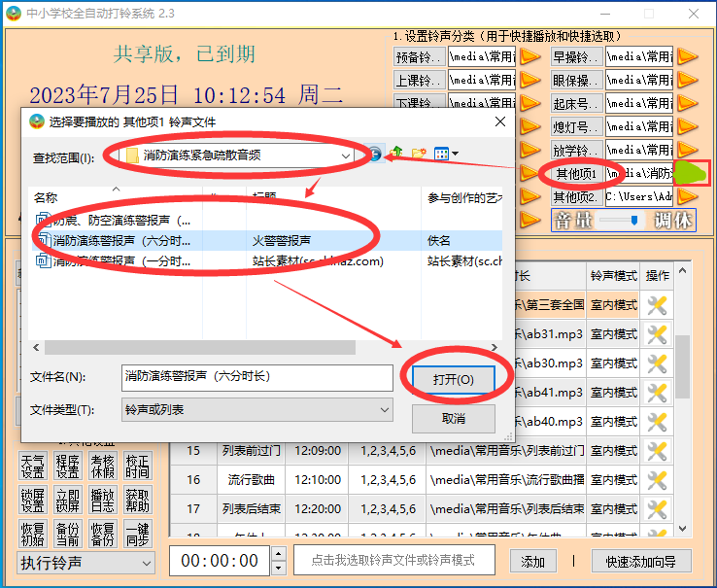Play the 上课铃 ringtone preview arrow
The width and height of the screenshot is (717, 588).
529,81
